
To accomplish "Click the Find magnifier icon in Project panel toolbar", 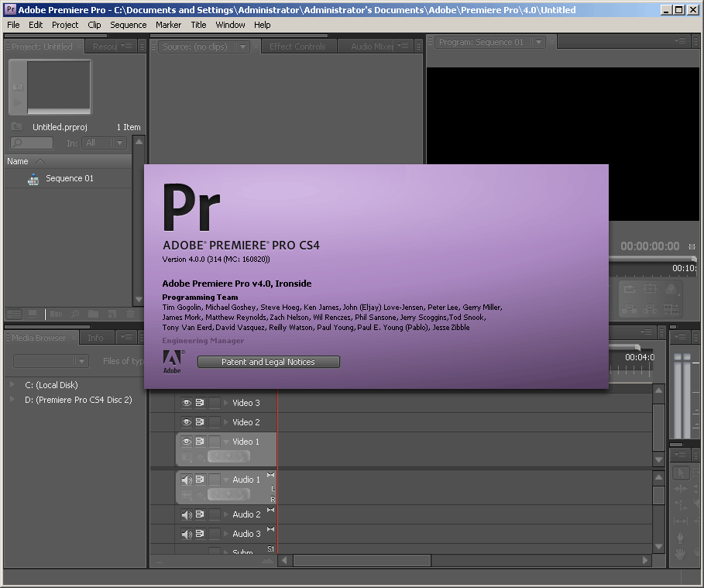I will click(75, 314).
